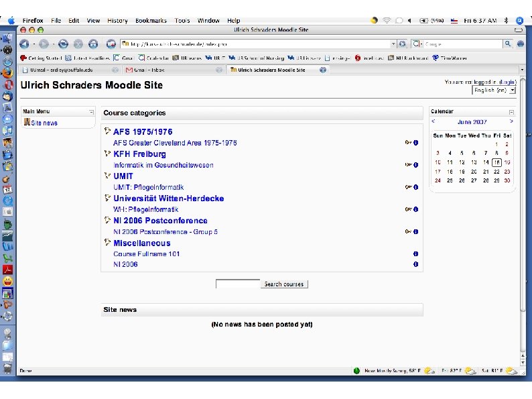Open the Home page button
This screenshot has height=399, width=532.
pyautogui.click(x=93, y=44)
